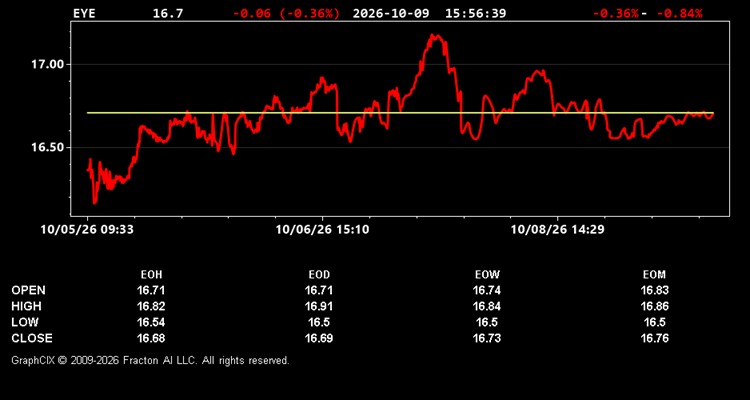Screen dimensions: 750x400
Task: Click the OPEN row label
Action: [x=29, y=290]
